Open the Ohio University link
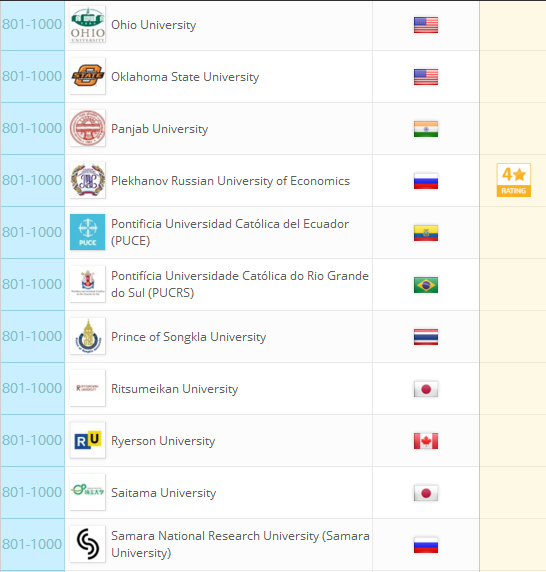The width and height of the screenshot is (546, 572). coord(154,25)
